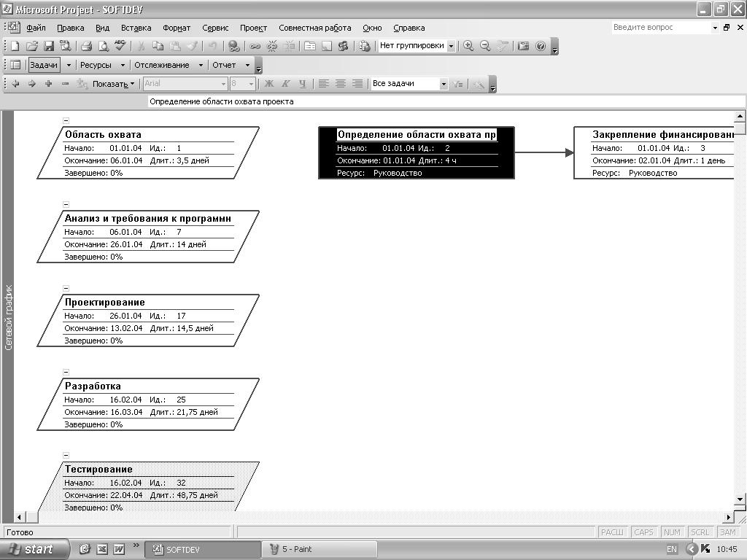Select the Определение области охвата task box
The image size is (747, 560).
coord(417,153)
